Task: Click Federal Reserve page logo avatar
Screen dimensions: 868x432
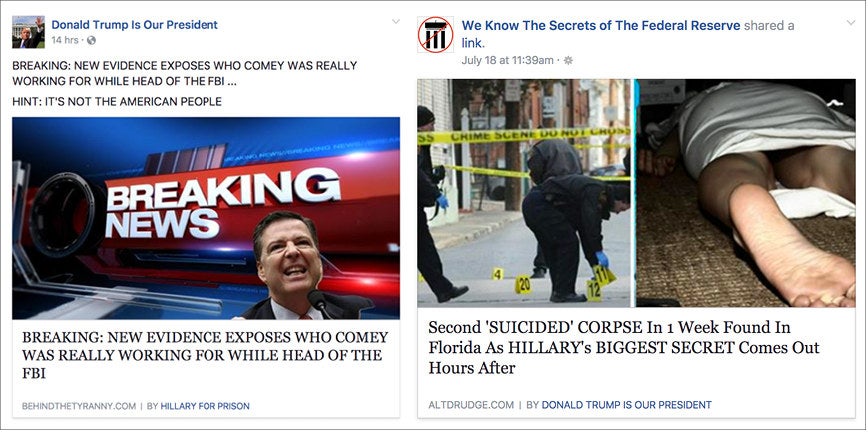Action: tap(435, 34)
